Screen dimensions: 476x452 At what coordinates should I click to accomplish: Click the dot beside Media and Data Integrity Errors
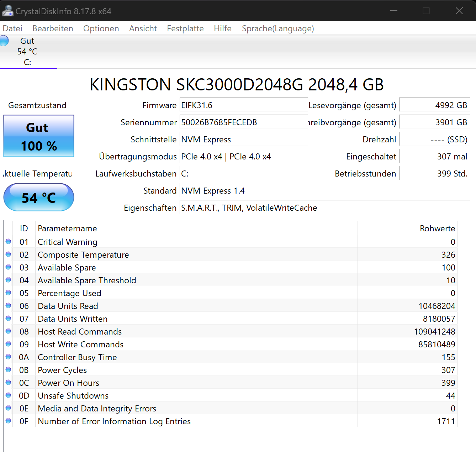8,408
